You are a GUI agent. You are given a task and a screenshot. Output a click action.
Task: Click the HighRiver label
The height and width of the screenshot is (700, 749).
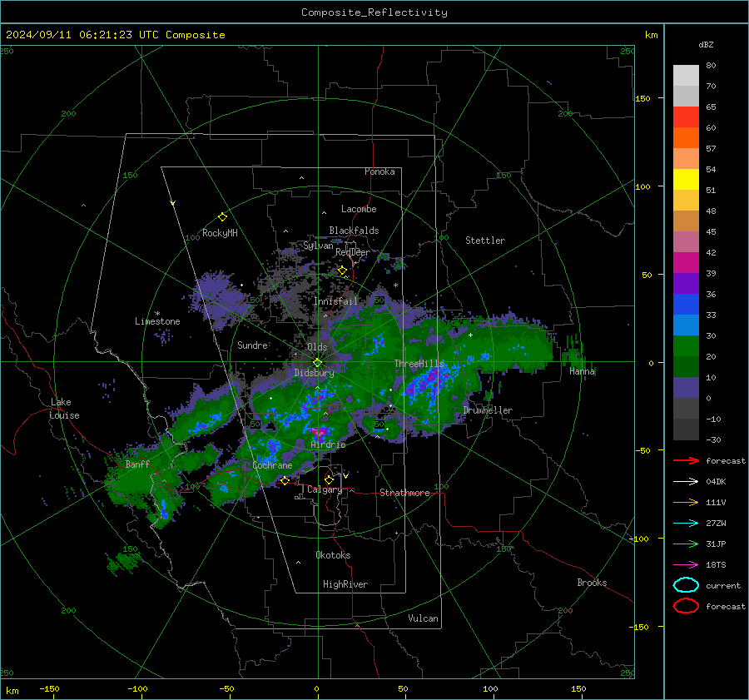(x=345, y=584)
